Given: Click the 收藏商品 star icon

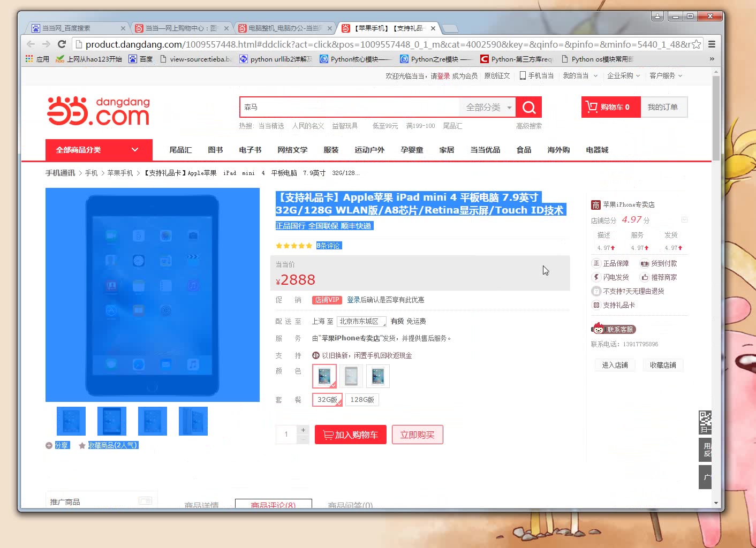Looking at the screenshot, I should click(82, 445).
